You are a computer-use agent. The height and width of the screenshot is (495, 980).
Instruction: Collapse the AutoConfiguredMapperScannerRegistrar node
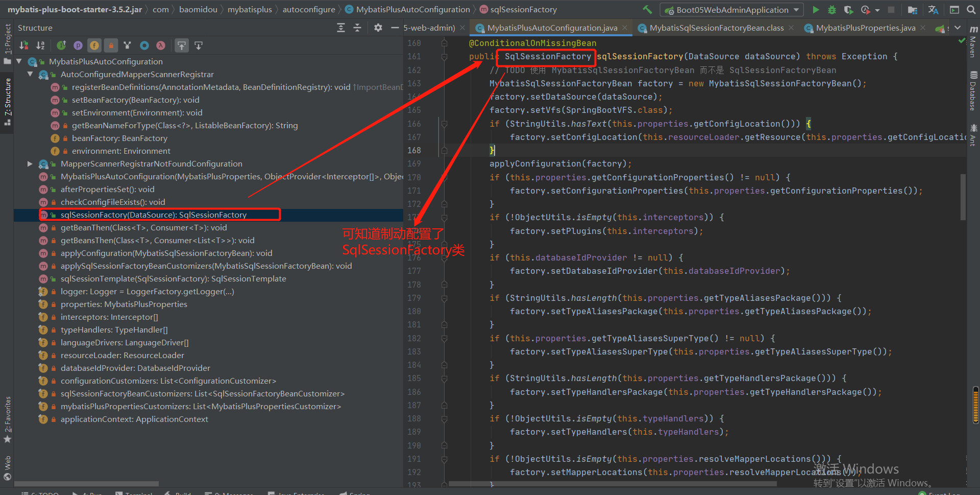[x=30, y=74]
